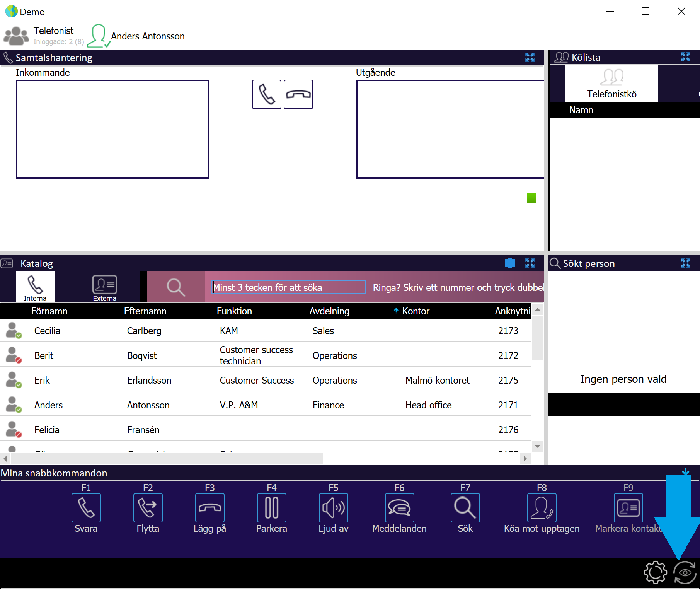
Task: Click the F4 Parkera pause icon
Action: [271, 507]
